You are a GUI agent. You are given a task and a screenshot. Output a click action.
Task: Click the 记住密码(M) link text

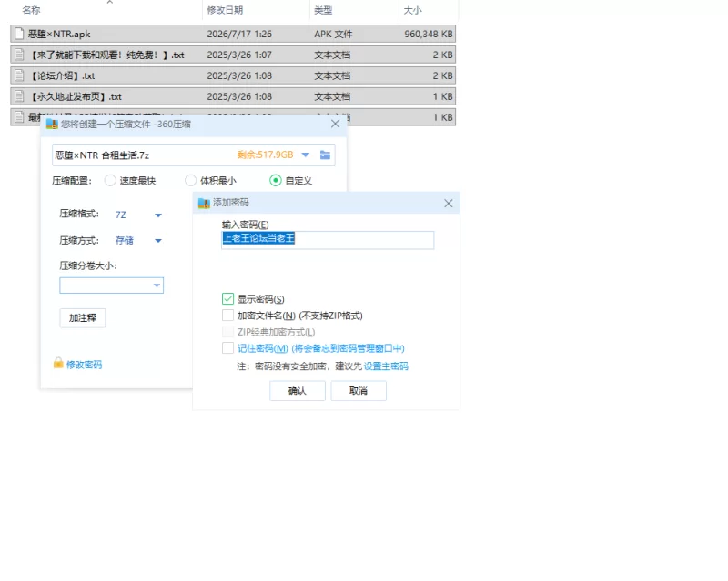(263, 348)
